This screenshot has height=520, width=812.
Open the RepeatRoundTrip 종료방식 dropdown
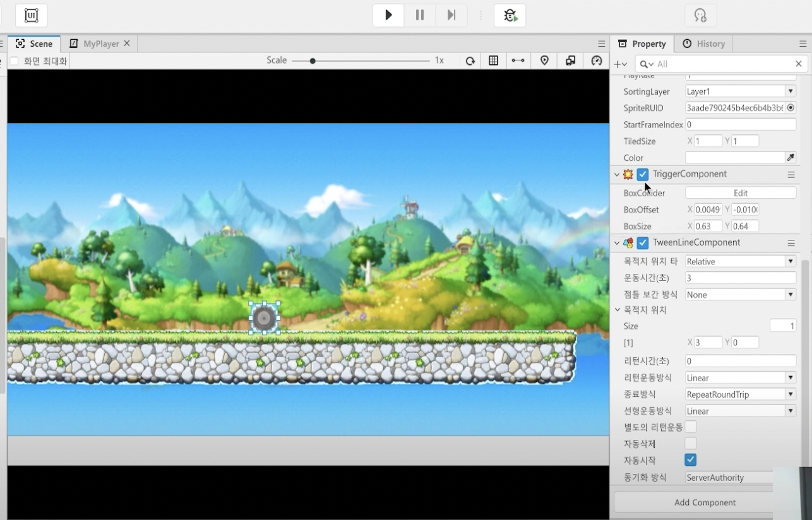click(741, 394)
